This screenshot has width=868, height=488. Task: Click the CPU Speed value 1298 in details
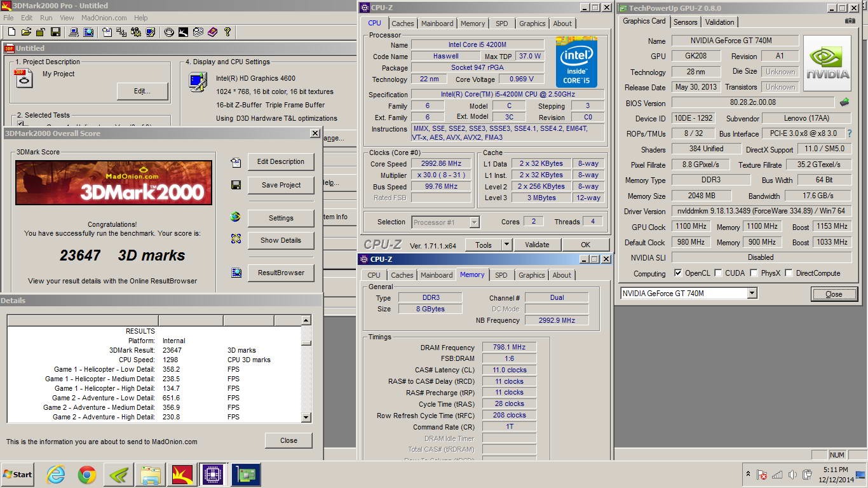click(x=171, y=360)
